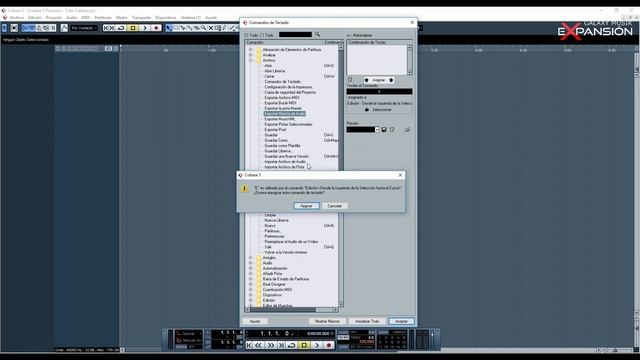This screenshot has width=640, height=360.
Task: Expand the Arreglos folder
Action: [250, 258]
